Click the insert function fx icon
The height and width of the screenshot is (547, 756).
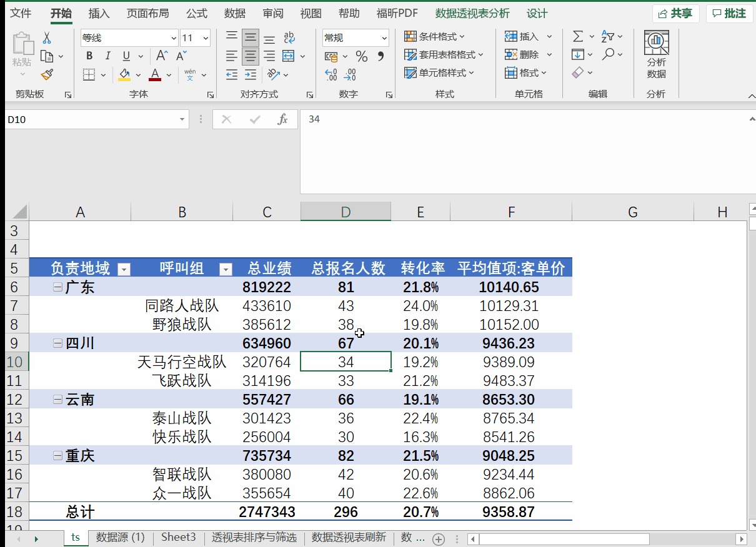pos(282,119)
